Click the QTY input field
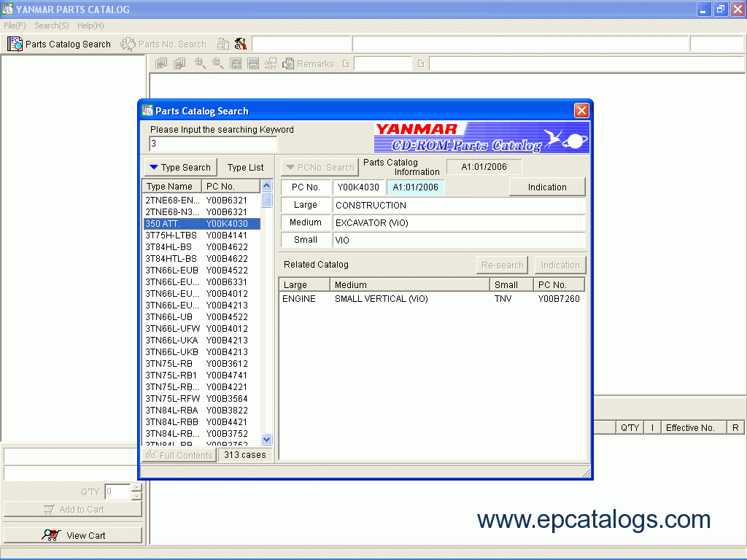The height and width of the screenshot is (560, 747). (117, 492)
